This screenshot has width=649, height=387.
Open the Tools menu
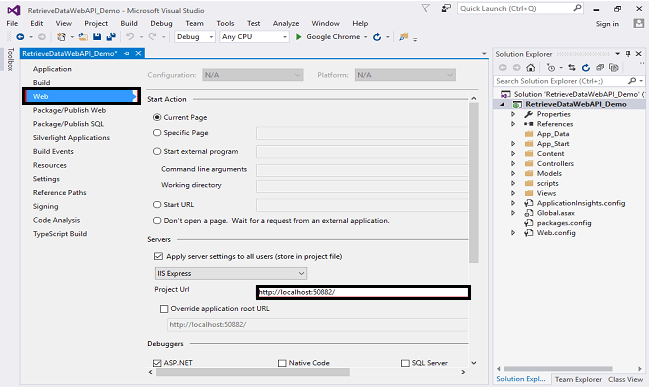[225, 24]
